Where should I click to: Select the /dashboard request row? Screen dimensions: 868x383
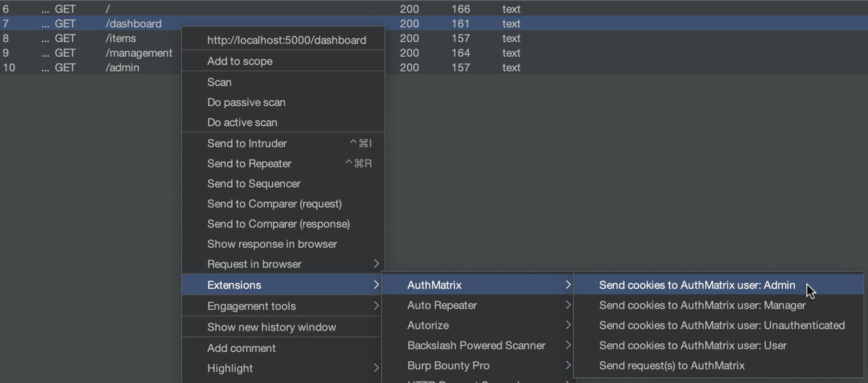(434, 24)
